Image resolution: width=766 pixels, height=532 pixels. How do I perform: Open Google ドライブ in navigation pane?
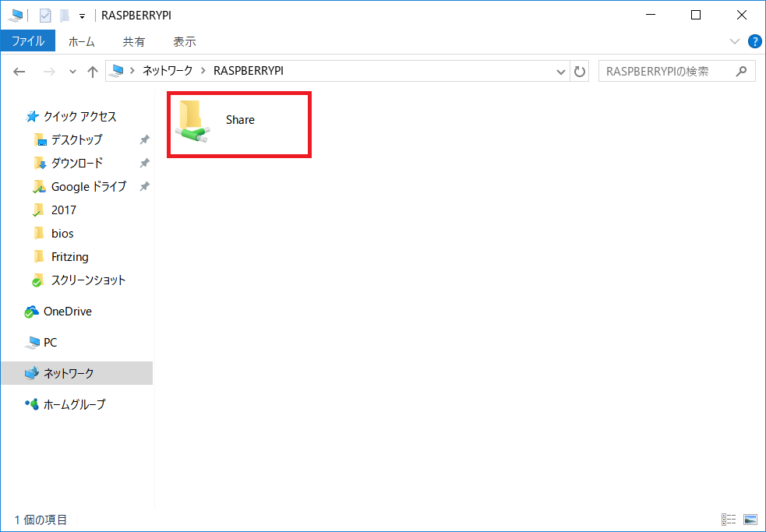point(88,187)
